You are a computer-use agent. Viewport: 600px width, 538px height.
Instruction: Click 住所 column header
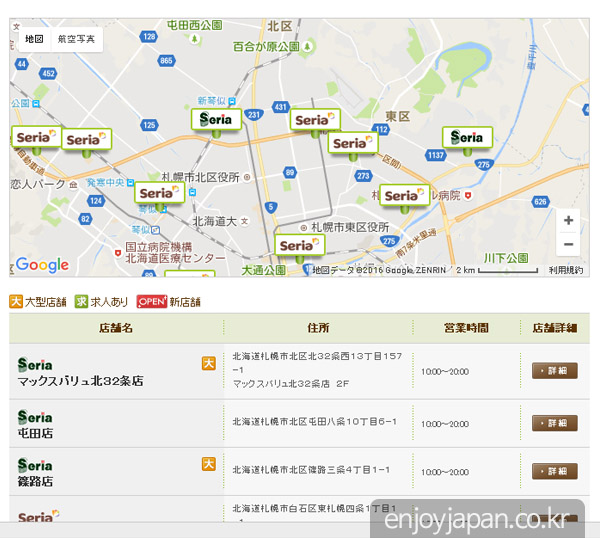tap(318, 328)
